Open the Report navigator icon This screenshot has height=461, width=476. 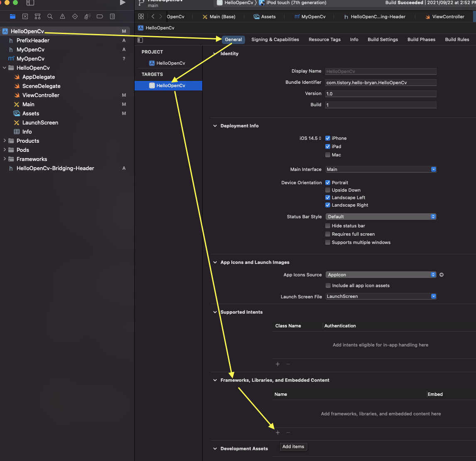(112, 16)
